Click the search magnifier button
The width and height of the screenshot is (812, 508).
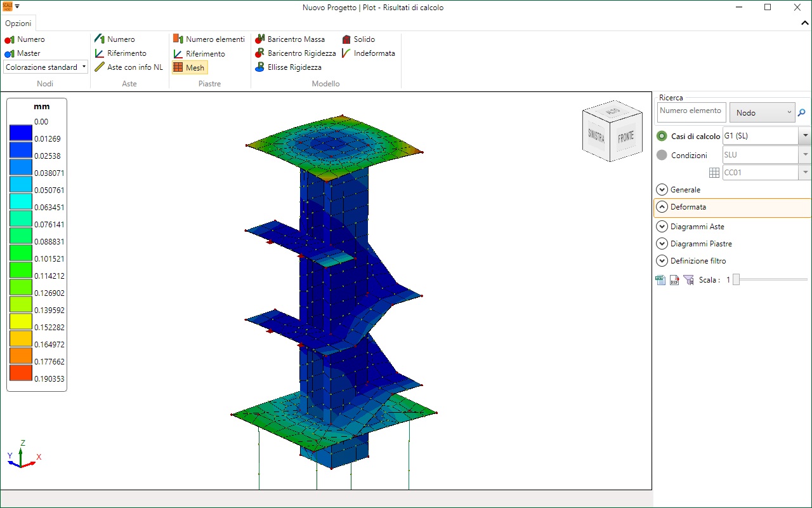[801, 112]
